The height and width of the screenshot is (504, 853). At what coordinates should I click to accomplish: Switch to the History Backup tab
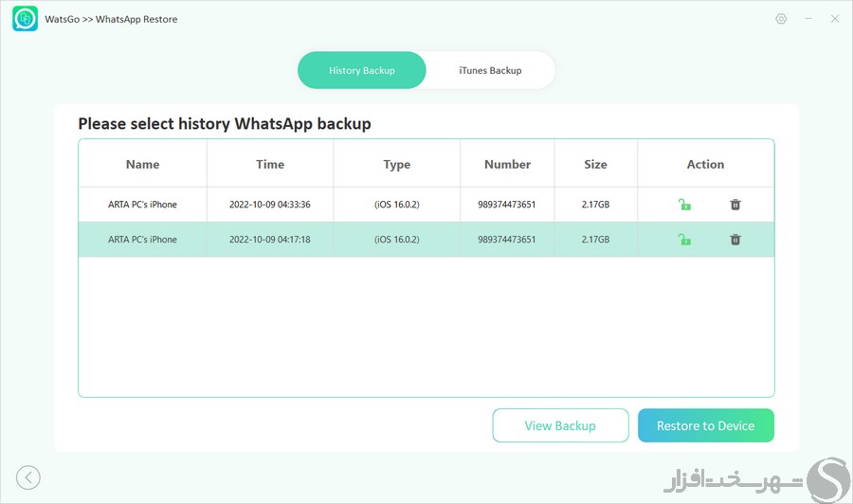coord(362,70)
